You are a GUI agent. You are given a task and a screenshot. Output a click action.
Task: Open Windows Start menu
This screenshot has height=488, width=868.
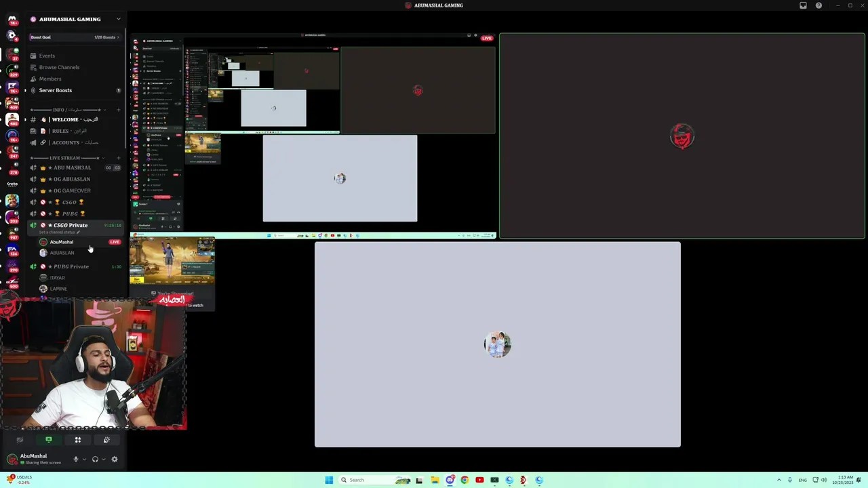329,480
